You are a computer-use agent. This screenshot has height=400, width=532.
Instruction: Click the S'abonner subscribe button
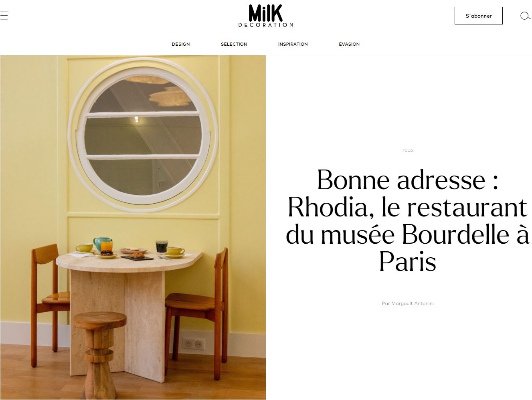click(x=478, y=16)
